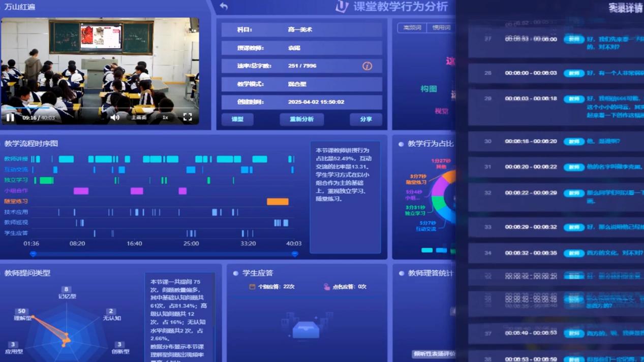Viewport: 644px width, 362px height.
Task: Enter fullscreen mode for the video
Action: coord(188,117)
